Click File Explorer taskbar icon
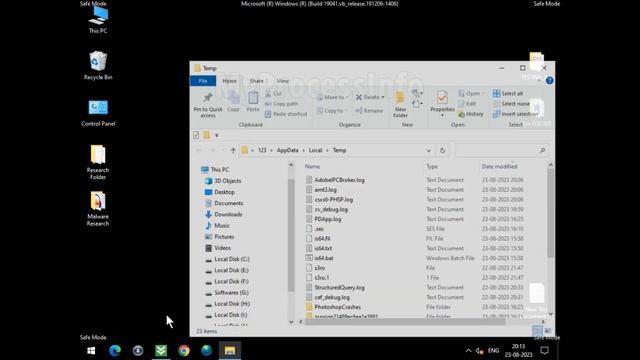 (x=230, y=351)
